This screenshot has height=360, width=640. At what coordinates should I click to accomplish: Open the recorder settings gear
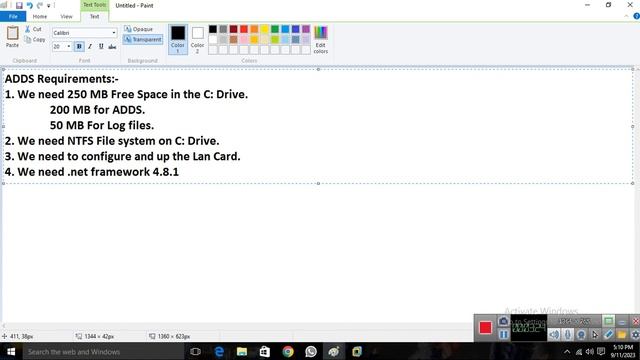click(635, 335)
